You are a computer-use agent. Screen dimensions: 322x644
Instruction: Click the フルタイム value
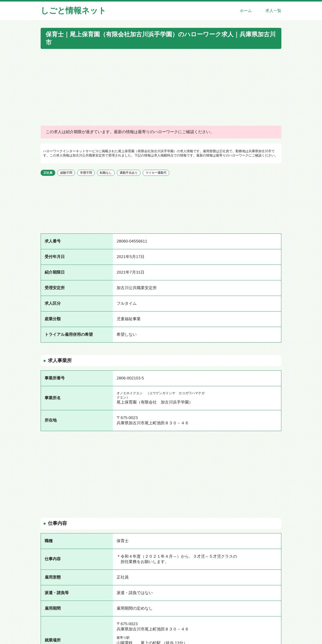(x=127, y=303)
